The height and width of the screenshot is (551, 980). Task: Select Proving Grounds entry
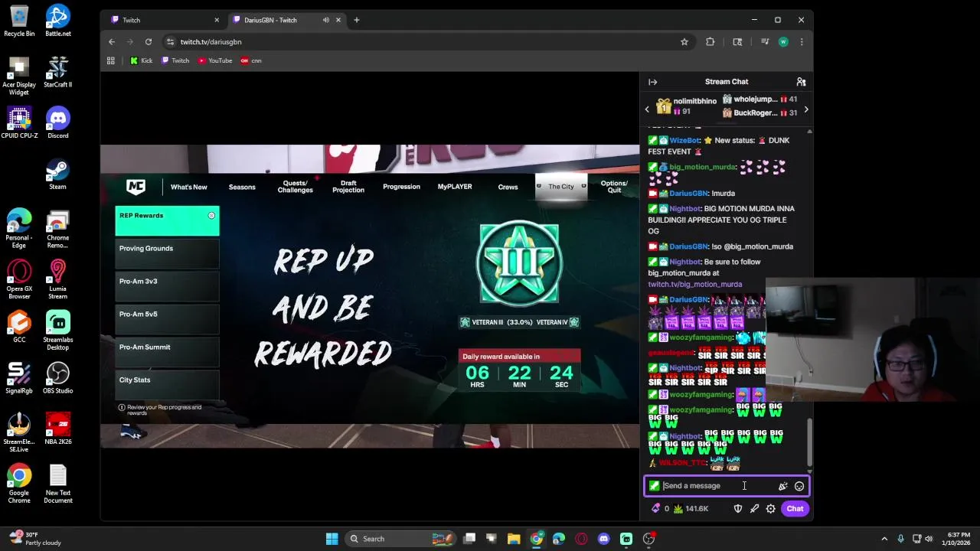167,253
